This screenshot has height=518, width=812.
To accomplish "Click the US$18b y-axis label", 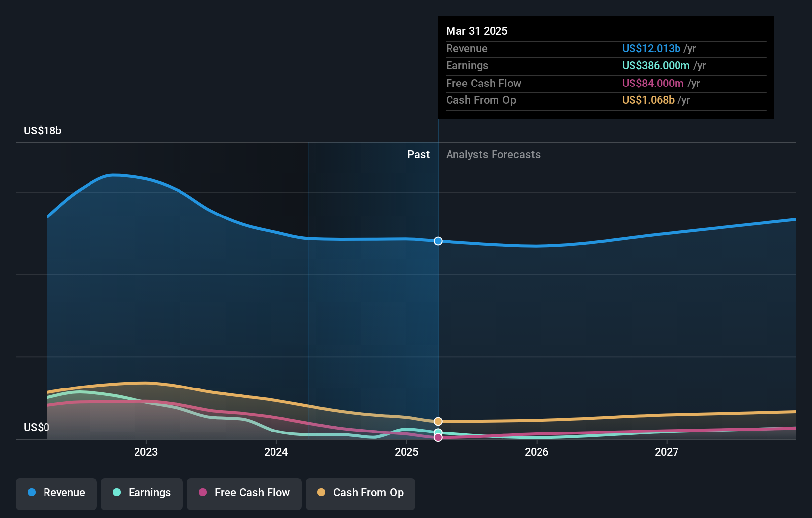I will (43, 130).
